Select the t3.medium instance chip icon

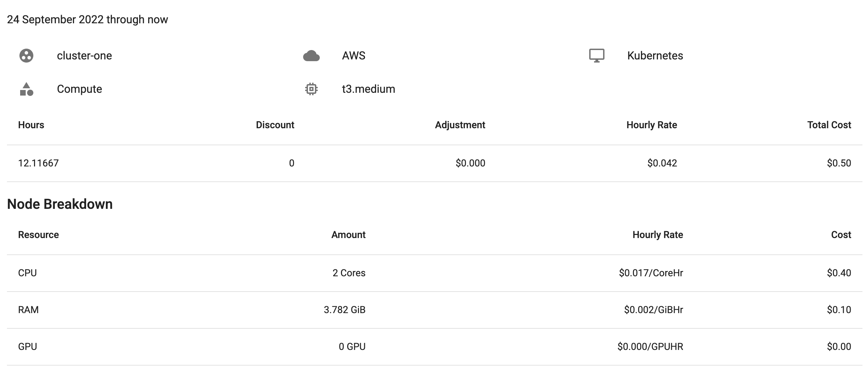pos(311,89)
